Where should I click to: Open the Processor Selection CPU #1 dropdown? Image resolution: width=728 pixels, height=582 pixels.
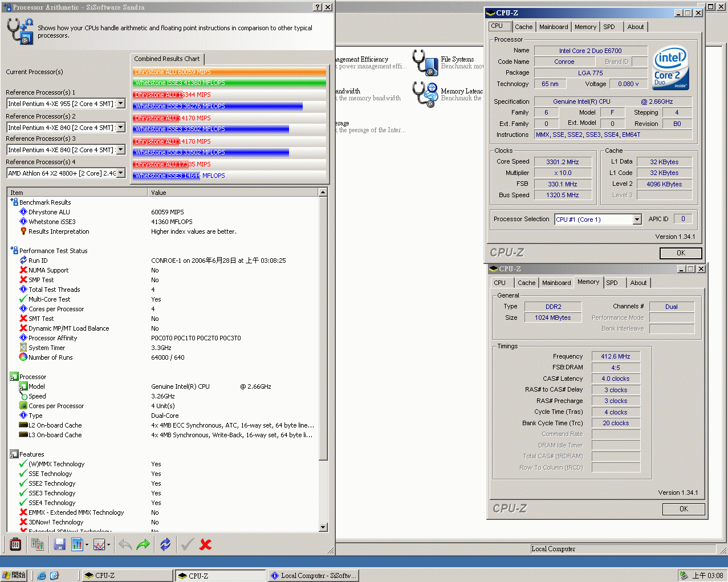pyautogui.click(x=637, y=219)
